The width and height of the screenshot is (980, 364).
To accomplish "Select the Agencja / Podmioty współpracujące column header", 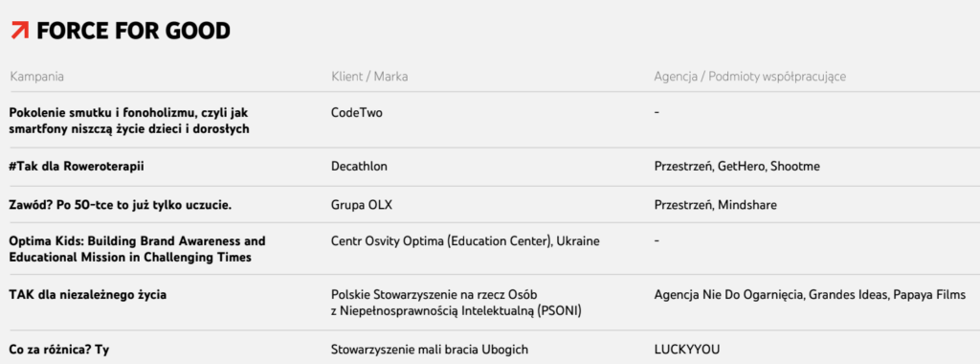I will pos(750,77).
